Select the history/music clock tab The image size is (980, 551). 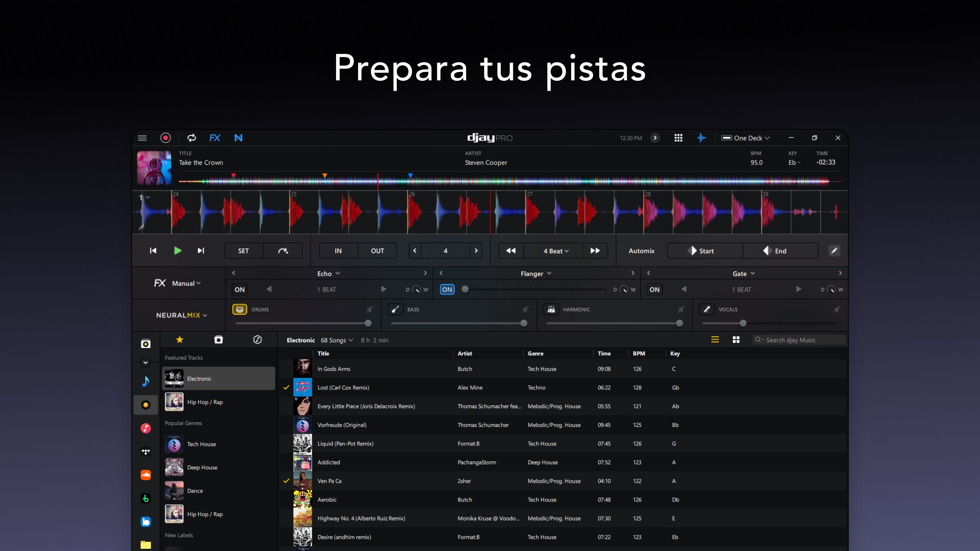[x=258, y=339]
